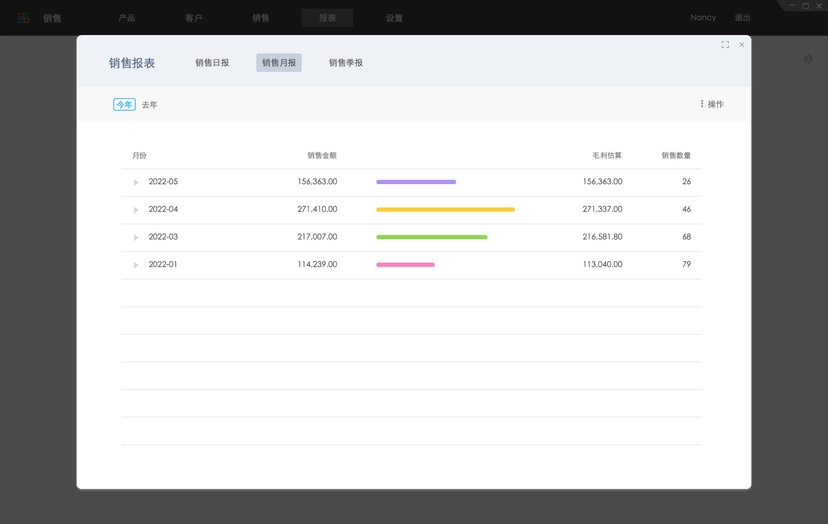Click the fullscreen icon of the dialog
This screenshot has height=524, width=828.
(x=725, y=45)
